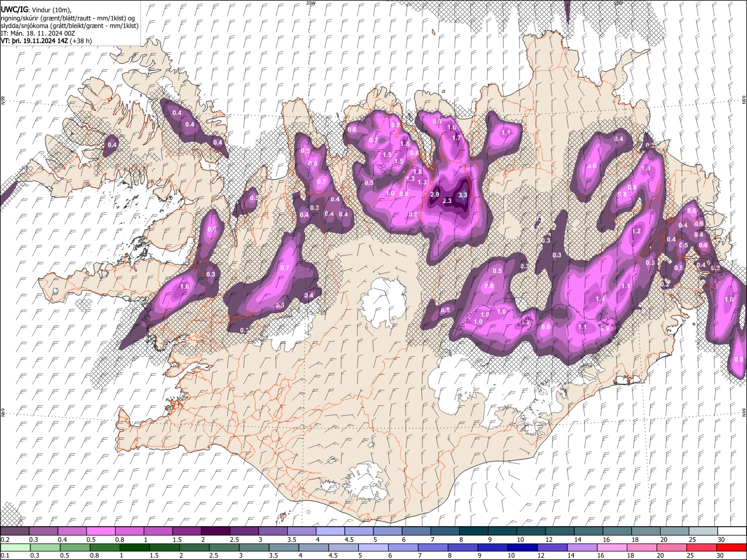Click the '3.3' precipitation value on map

pos(463,194)
